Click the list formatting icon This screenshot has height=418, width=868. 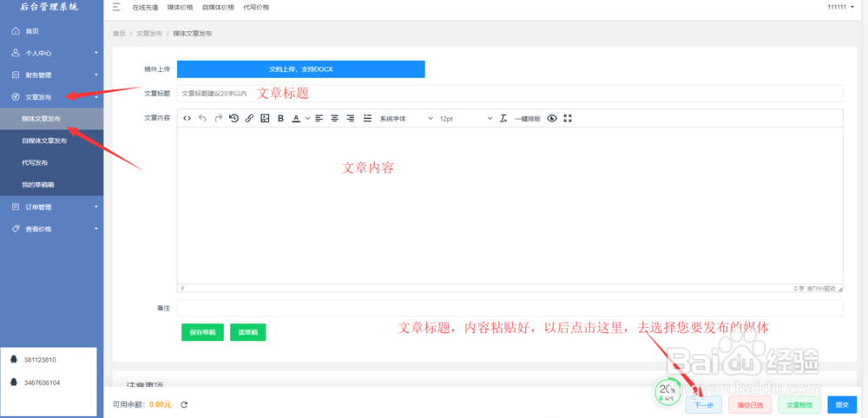(367, 118)
